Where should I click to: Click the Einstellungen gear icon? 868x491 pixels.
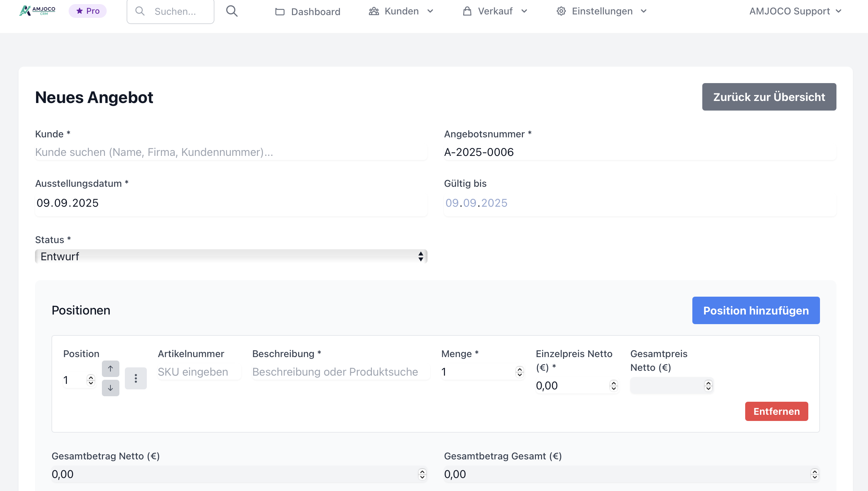tap(561, 11)
